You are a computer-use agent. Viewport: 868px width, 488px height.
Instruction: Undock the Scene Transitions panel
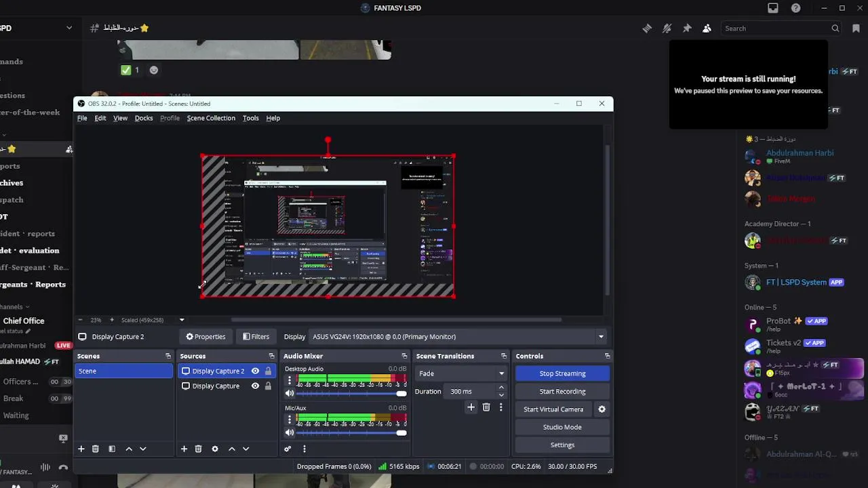point(504,356)
